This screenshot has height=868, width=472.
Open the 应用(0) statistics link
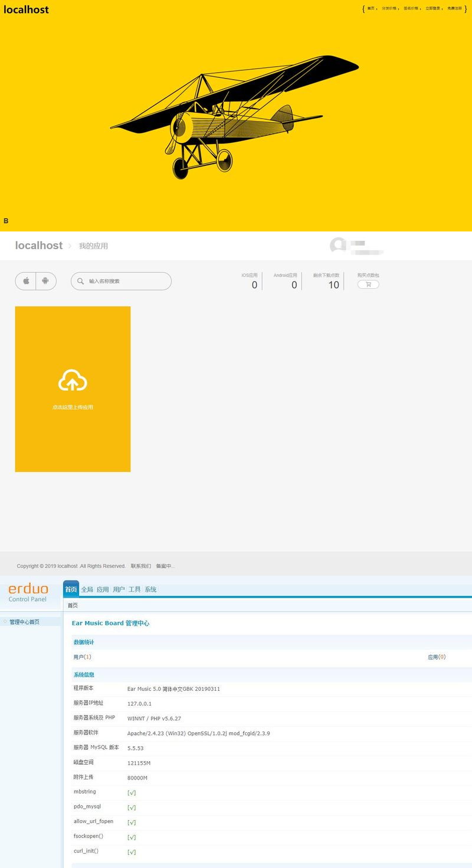(437, 657)
